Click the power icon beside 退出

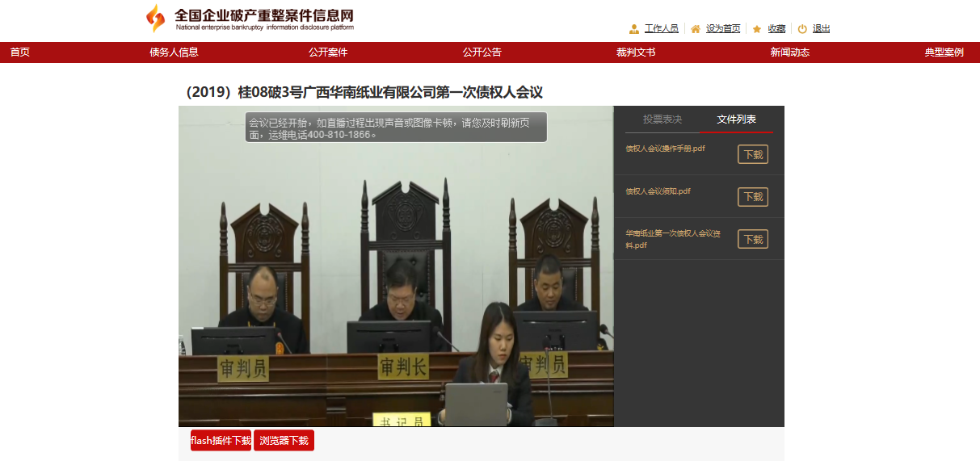pyautogui.click(x=802, y=29)
